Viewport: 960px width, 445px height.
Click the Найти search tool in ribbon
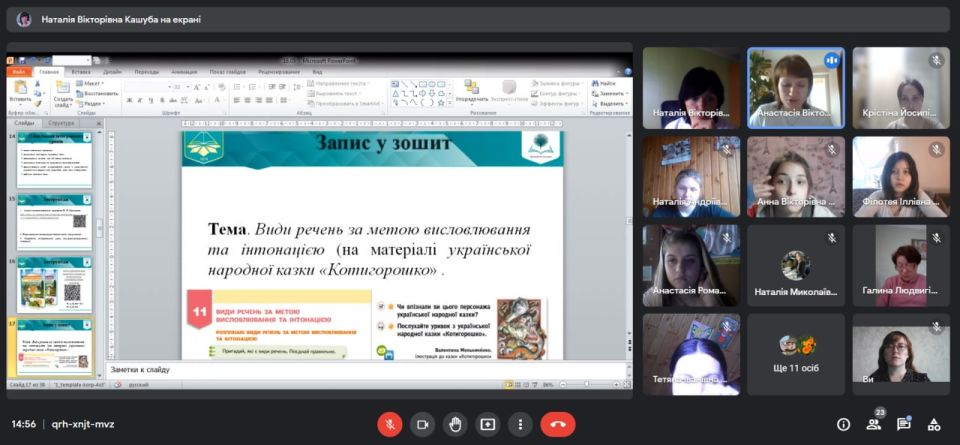point(606,83)
